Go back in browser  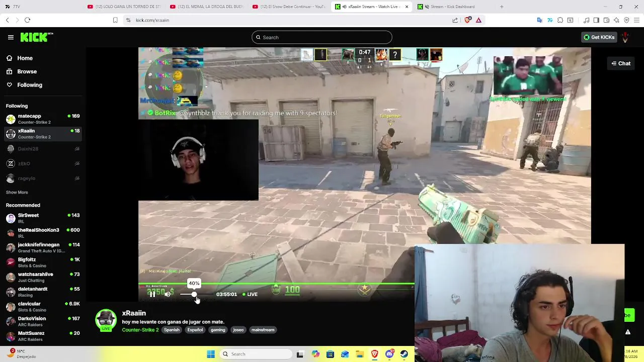click(x=7, y=20)
